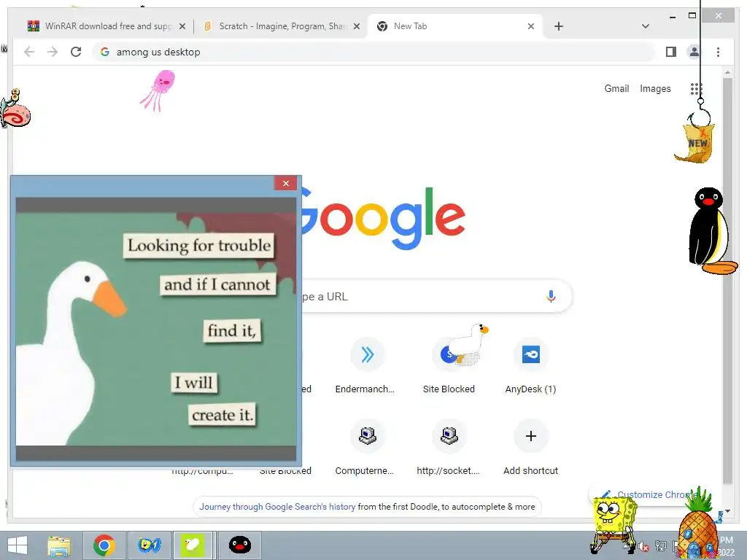Viewport: 747px width, 560px height.
Task: Reload the current page
Action: click(76, 52)
